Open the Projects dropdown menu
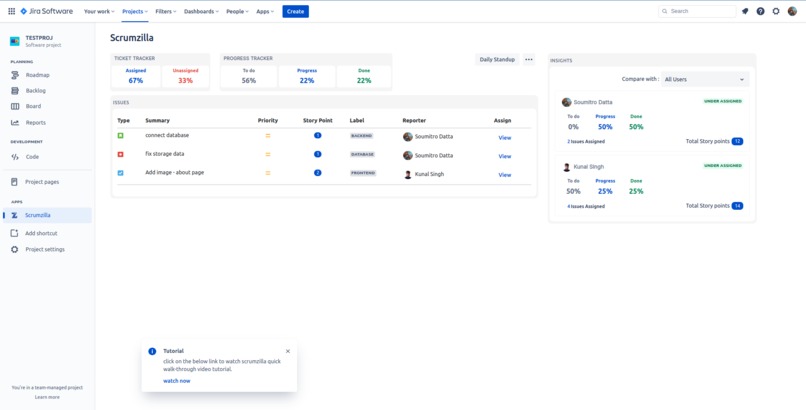 click(135, 11)
